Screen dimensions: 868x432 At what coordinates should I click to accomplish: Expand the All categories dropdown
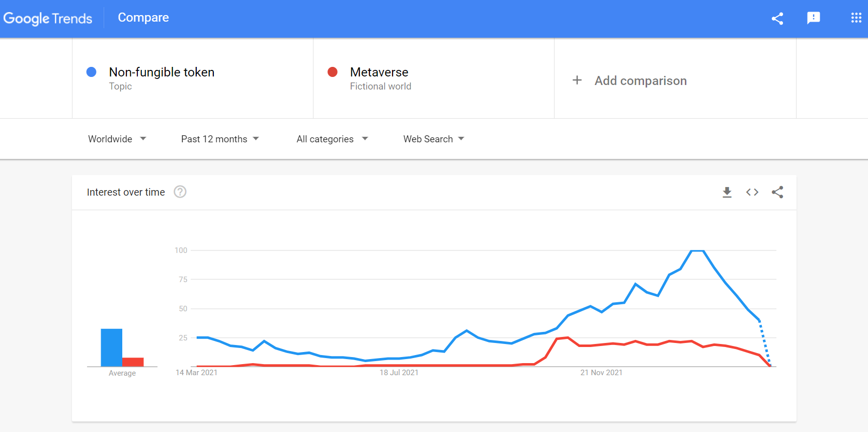tap(332, 139)
